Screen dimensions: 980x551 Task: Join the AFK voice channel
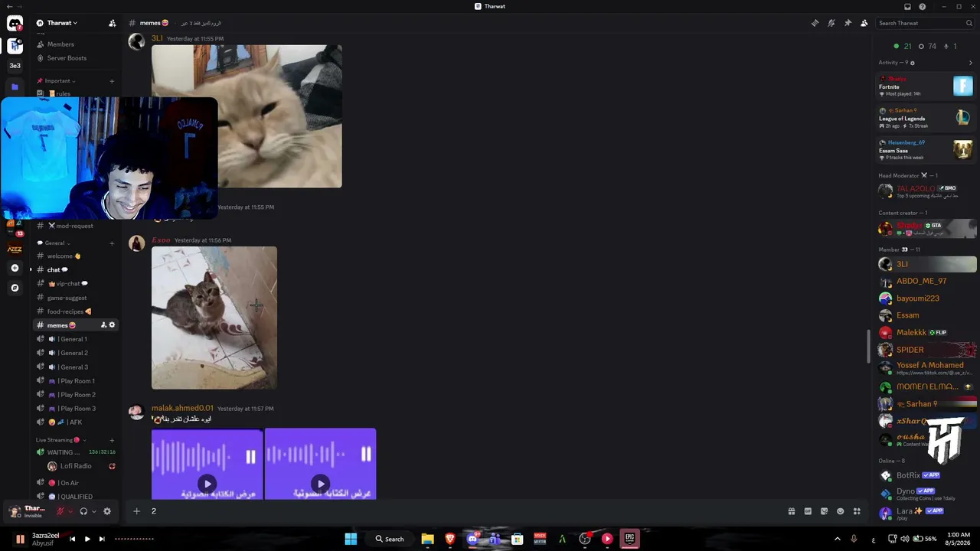point(75,422)
